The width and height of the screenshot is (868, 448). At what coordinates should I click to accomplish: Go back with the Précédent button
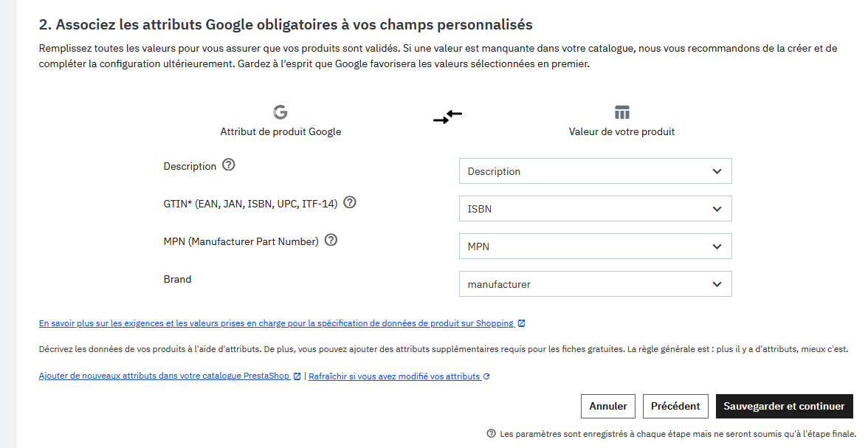click(x=675, y=406)
